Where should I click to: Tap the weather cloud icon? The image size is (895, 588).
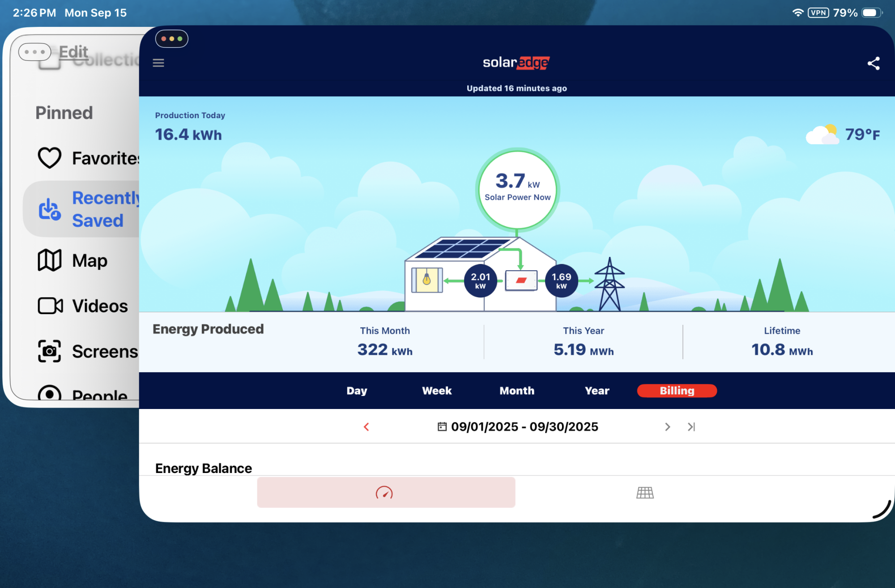click(822, 134)
